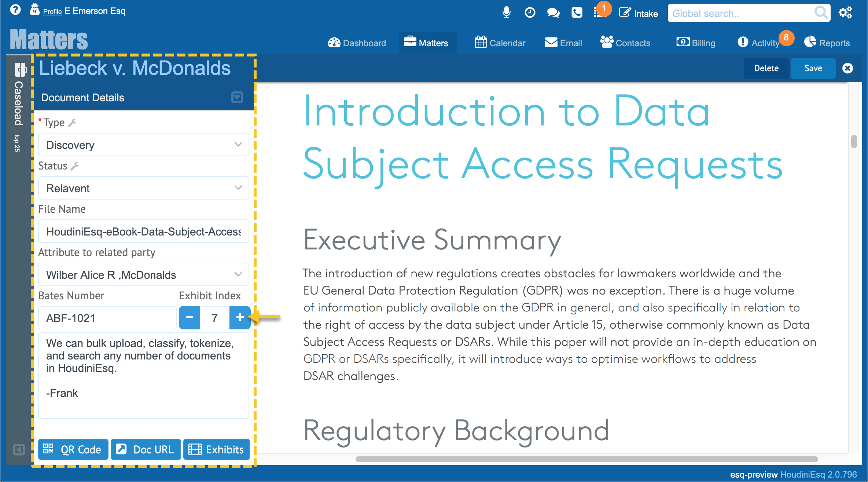868x482 pixels.
Task: Focus the Global search field
Action: pos(740,13)
